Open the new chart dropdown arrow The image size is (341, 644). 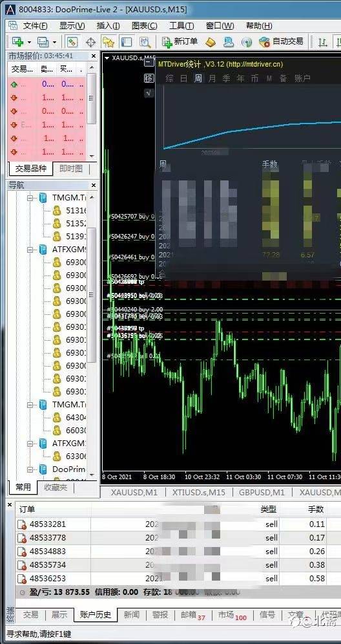pyautogui.click(x=30, y=42)
